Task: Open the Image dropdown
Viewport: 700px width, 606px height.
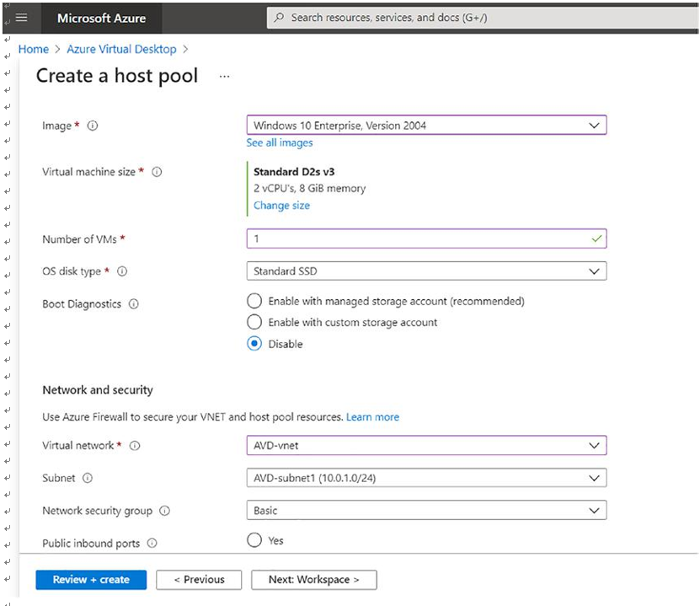Action: [x=426, y=125]
